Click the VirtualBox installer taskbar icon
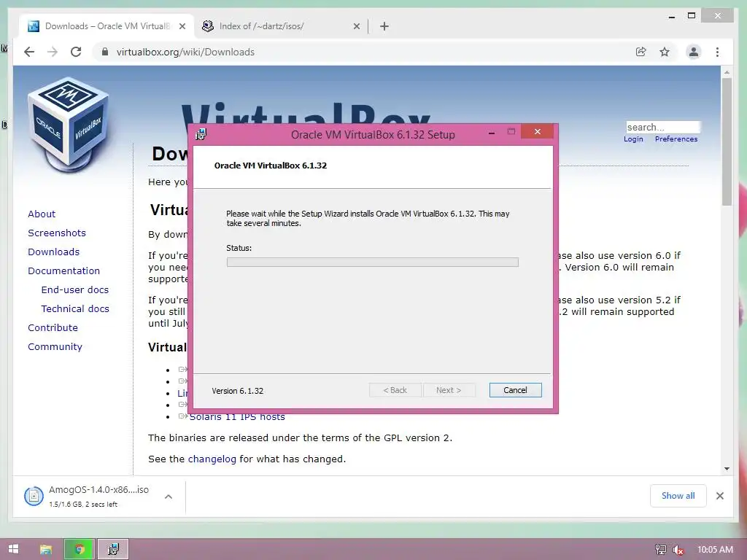The height and width of the screenshot is (560, 747). [113, 550]
